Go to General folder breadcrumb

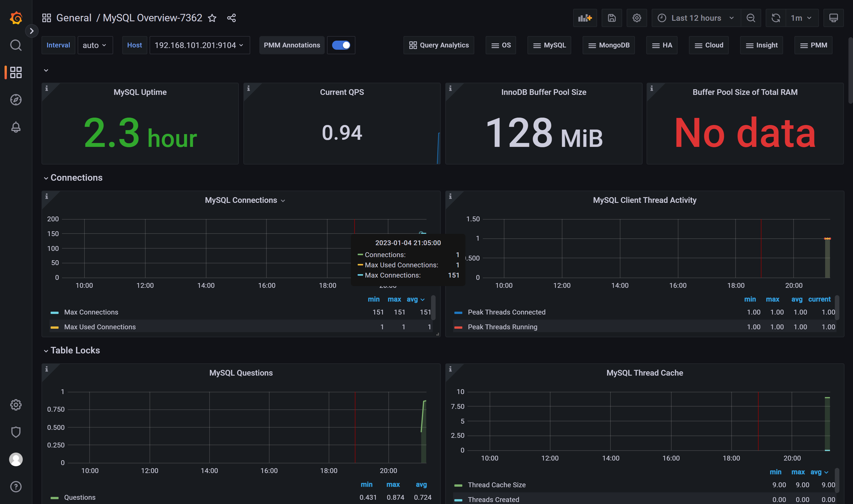[74, 18]
